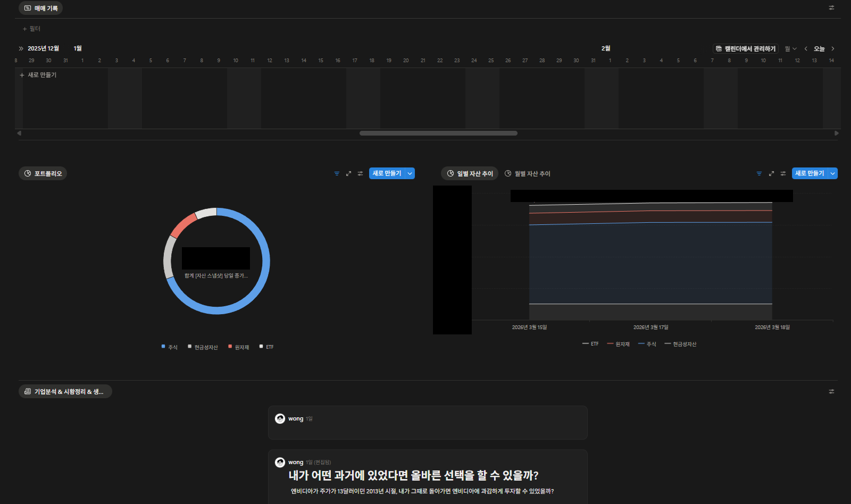Open the first wong comment card

click(x=428, y=423)
